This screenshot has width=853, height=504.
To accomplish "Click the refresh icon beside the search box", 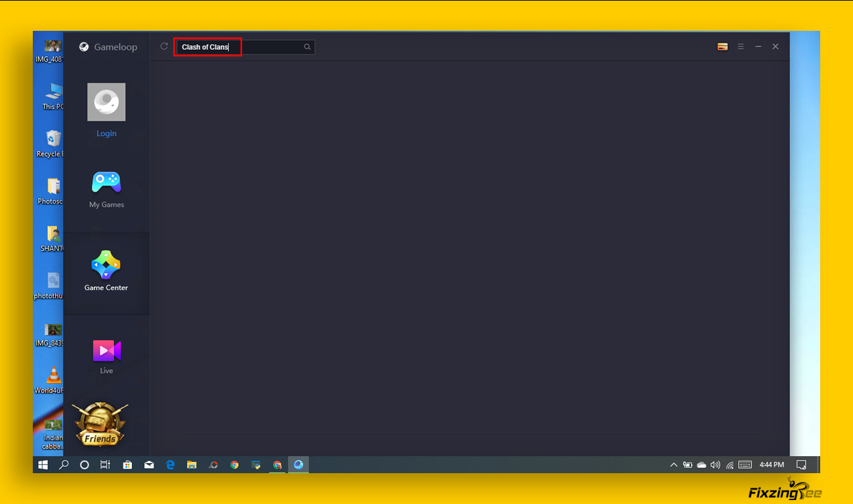I will (164, 47).
